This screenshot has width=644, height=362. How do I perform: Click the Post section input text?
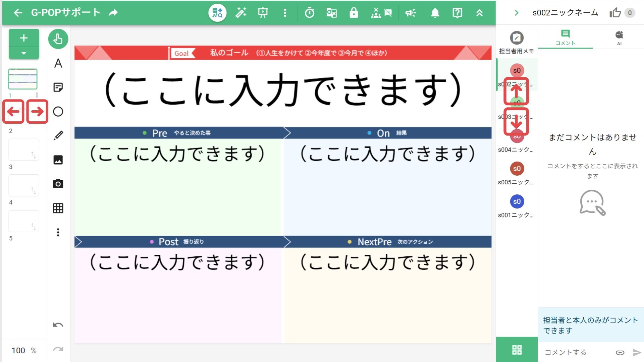point(177,262)
